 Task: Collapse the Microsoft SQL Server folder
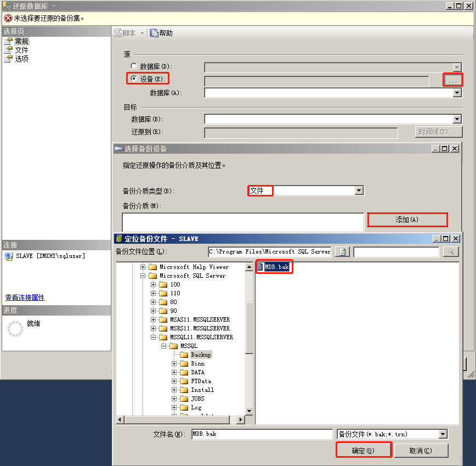click(143, 276)
